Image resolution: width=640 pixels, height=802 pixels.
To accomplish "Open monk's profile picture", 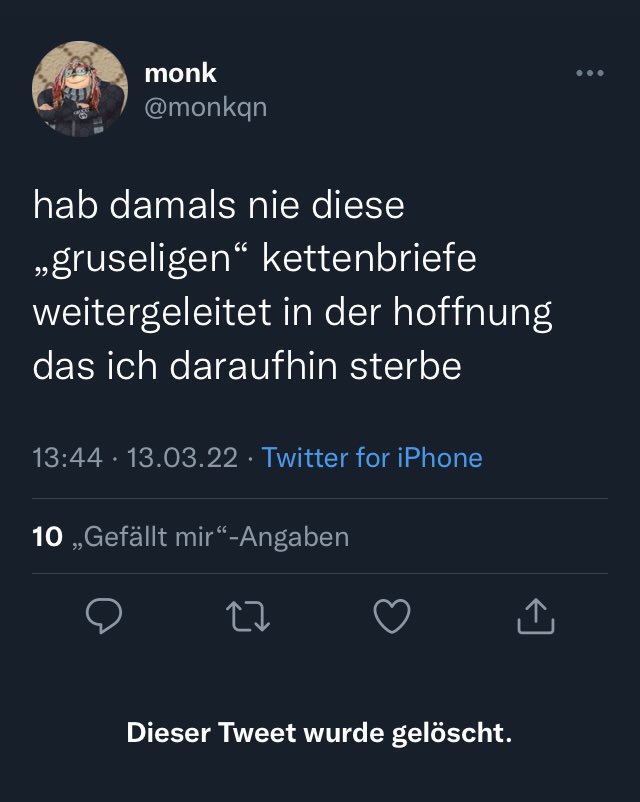I will coord(80,89).
